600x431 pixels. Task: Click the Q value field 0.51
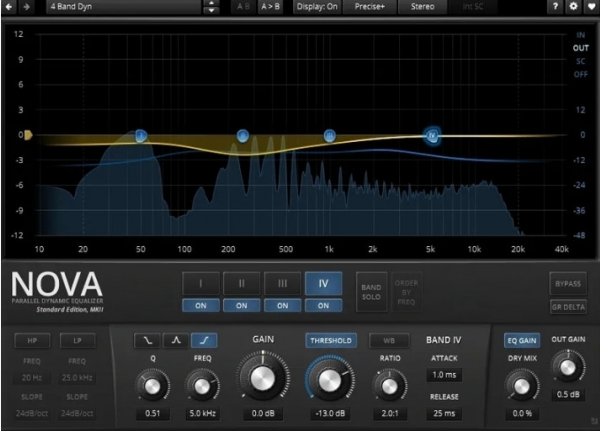(152, 413)
